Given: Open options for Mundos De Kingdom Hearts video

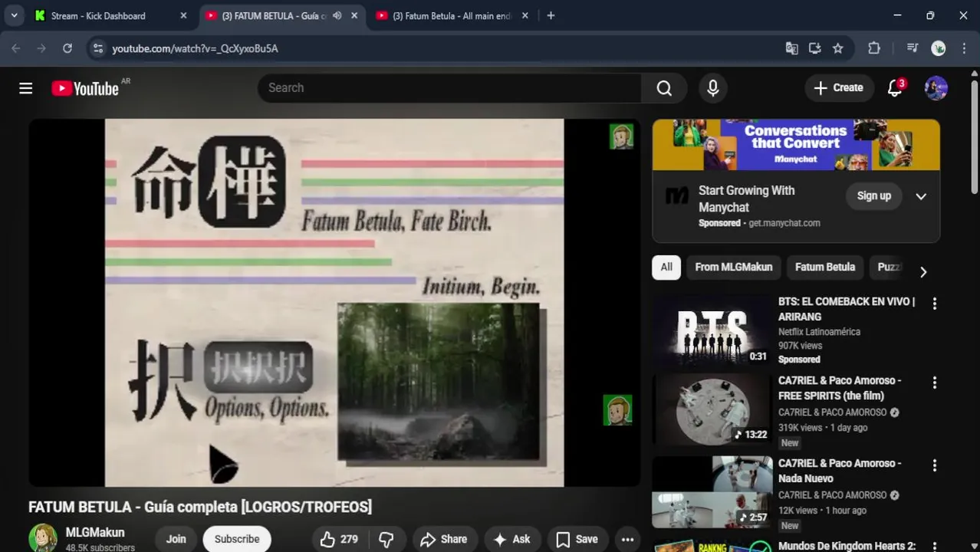Looking at the screenshot, I should coord(934,547).
